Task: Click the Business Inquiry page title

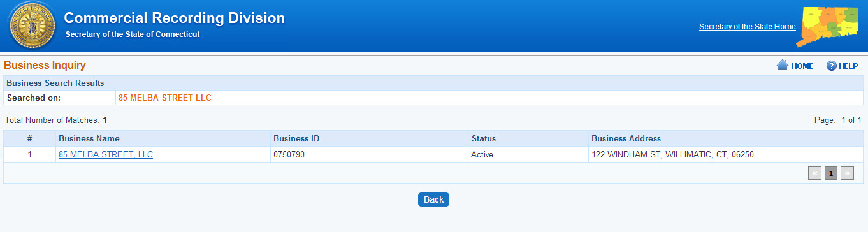Action: pyautogui.click(x=45, y=65)
